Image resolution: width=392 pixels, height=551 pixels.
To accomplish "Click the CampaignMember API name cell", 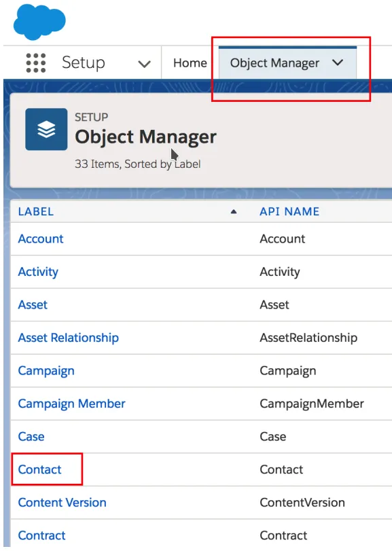I will [312, 404].
